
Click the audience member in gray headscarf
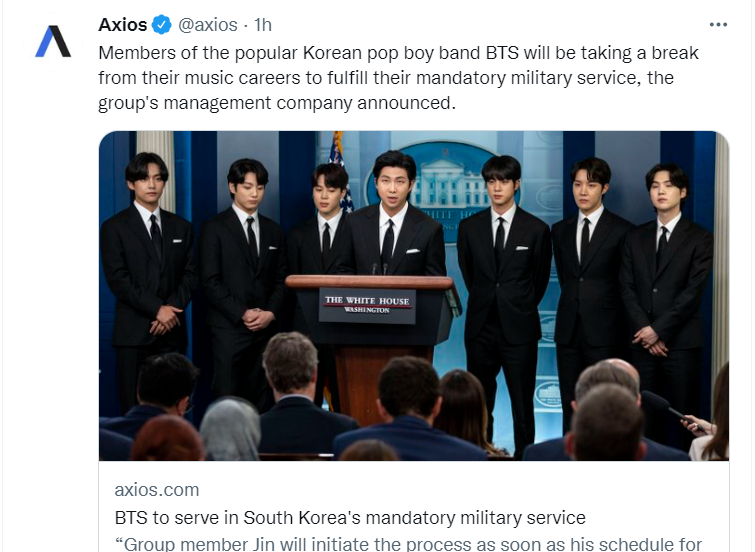(x=230, y=429)
